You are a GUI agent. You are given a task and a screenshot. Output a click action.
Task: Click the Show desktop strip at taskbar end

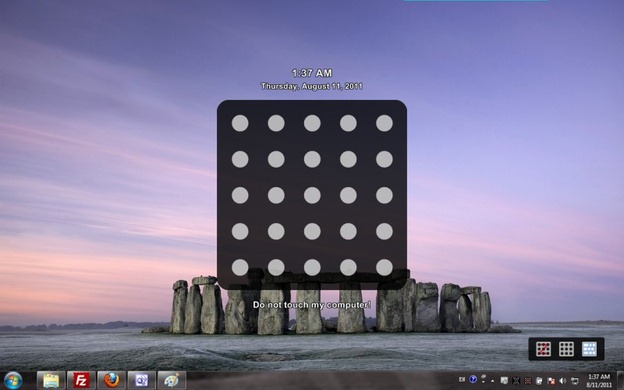point(620,380)
